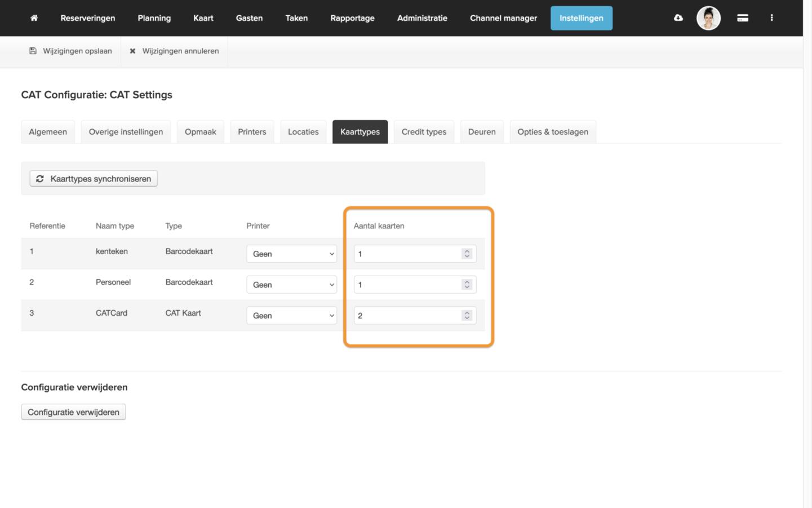Open Printer dropdown for kenteken row

click(291, 254)
